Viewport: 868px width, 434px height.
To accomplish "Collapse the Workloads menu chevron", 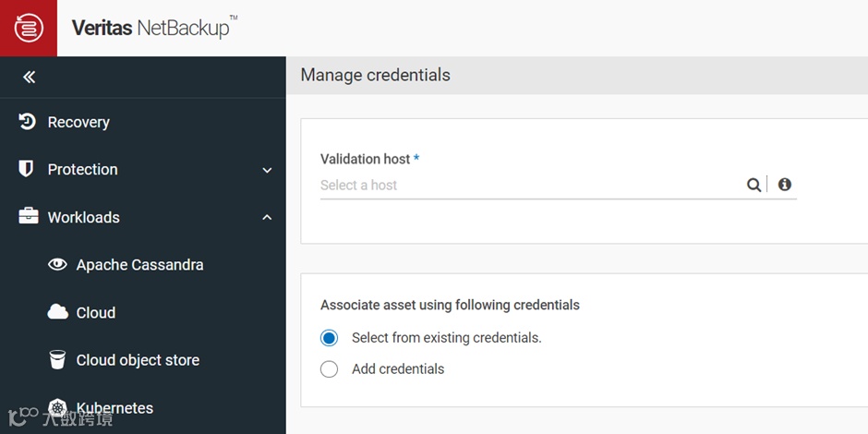I will [x=267, y=218].
